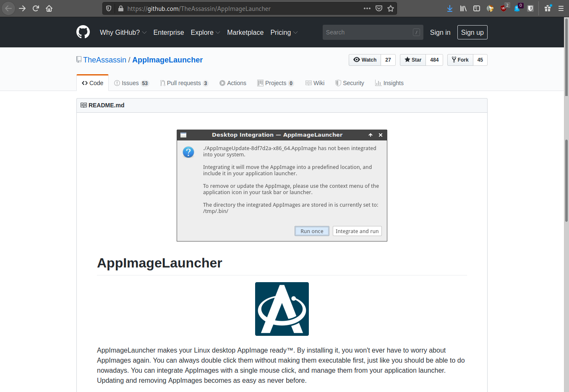Switch to the Security tab

pos(350,83)
